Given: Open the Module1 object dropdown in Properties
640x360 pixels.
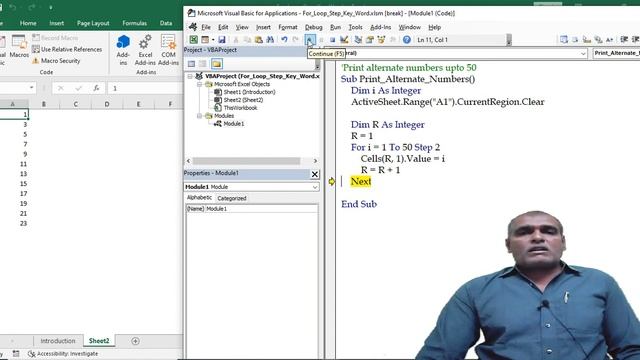Looking at the screenshot, I should [315, 187].
